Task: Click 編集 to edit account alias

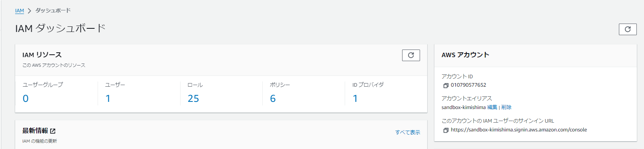Action: pos(492,107)
